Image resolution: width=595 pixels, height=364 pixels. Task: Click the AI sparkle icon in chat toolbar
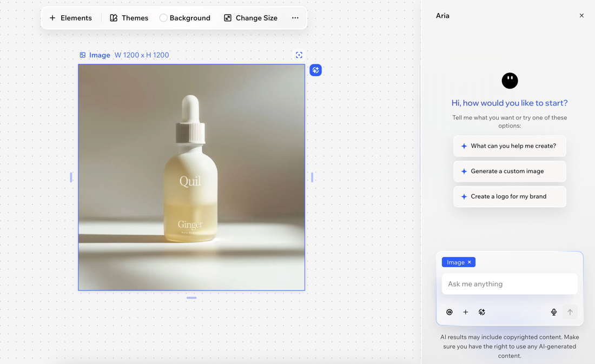[482, 312]
